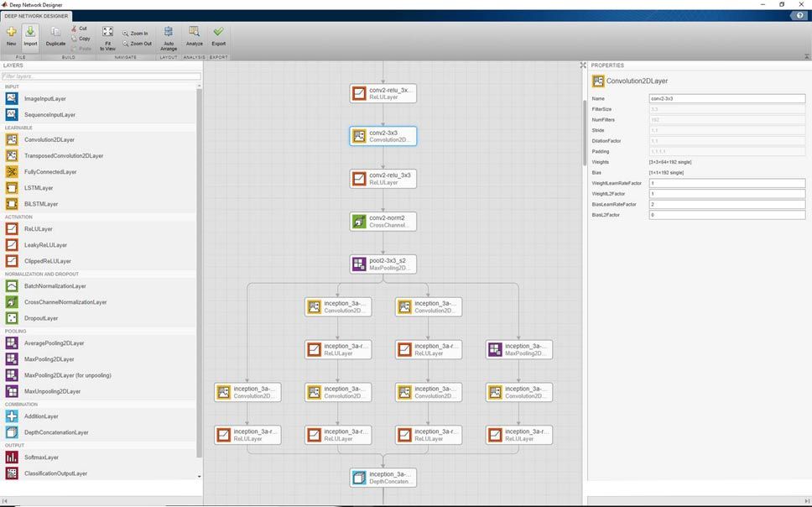Open the help question mark button
The image size is (812, 507).
(x=799, y=16)
